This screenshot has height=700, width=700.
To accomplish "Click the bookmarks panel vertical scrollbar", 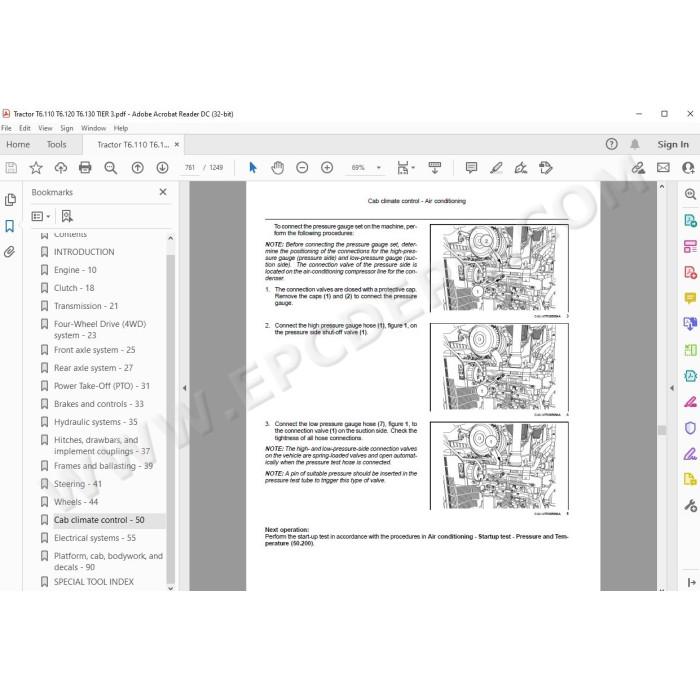I will point(171,419).
